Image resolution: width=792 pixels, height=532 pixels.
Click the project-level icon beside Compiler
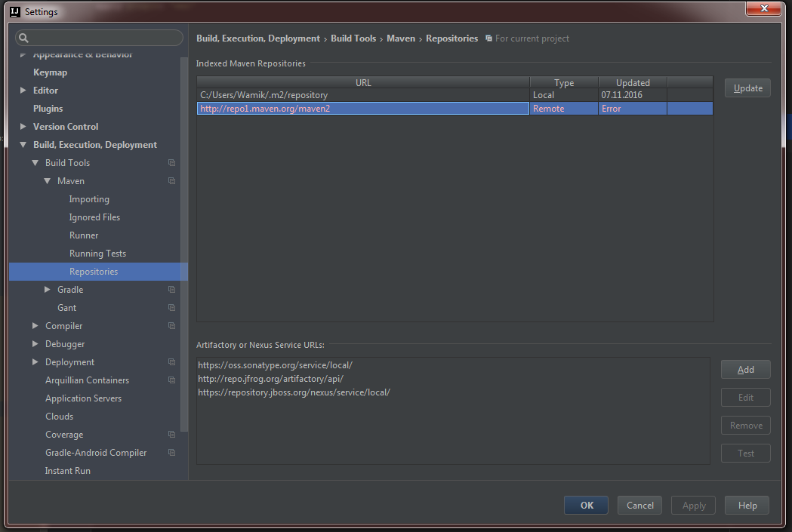[x=171, y=326]
